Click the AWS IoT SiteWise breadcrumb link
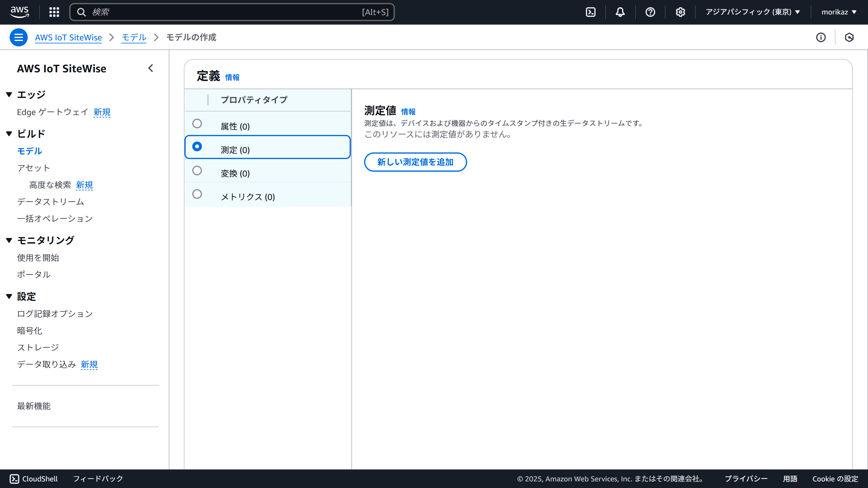 click(68, 37)
